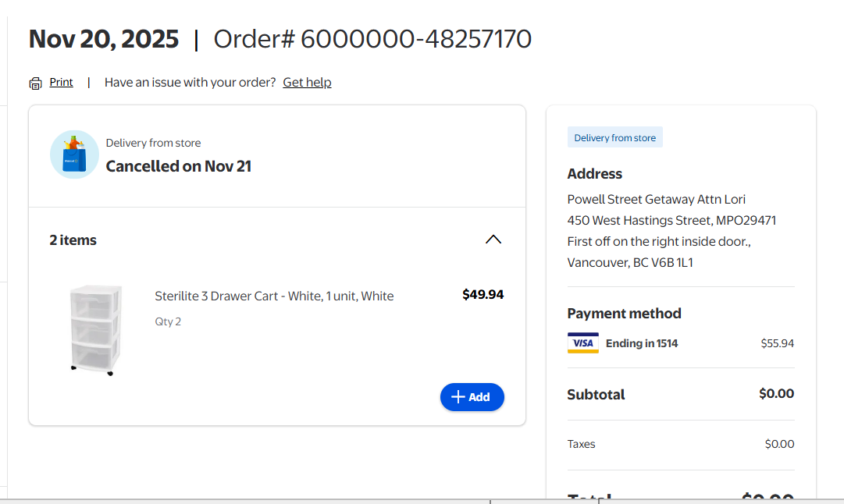Click the printer icon beside Print
Viewport: 844px width, 504px height.
pos(35,83)
